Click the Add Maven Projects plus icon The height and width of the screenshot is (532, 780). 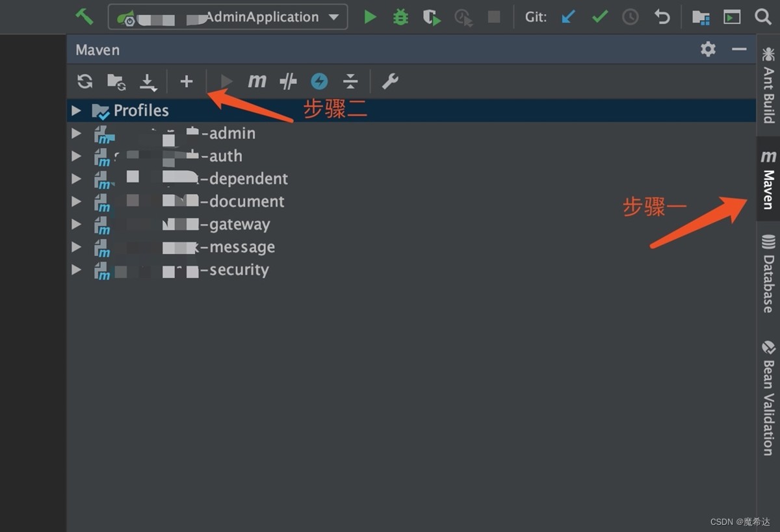pos(187,81)
